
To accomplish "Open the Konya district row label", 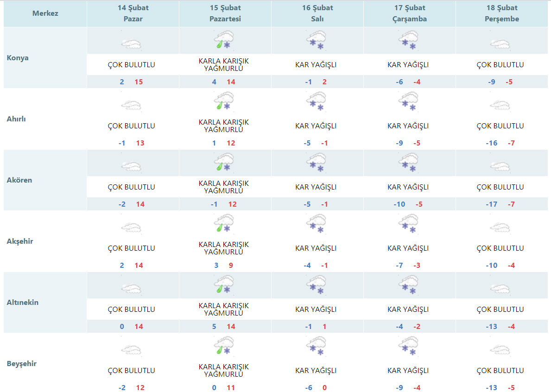I will click(x=18, y=58).
